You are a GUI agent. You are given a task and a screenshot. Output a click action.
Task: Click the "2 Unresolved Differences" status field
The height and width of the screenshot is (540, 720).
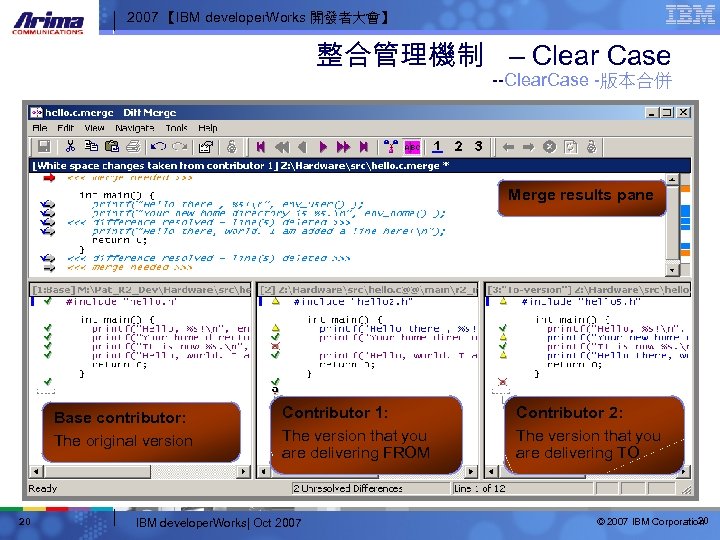[x=371, y=488]
